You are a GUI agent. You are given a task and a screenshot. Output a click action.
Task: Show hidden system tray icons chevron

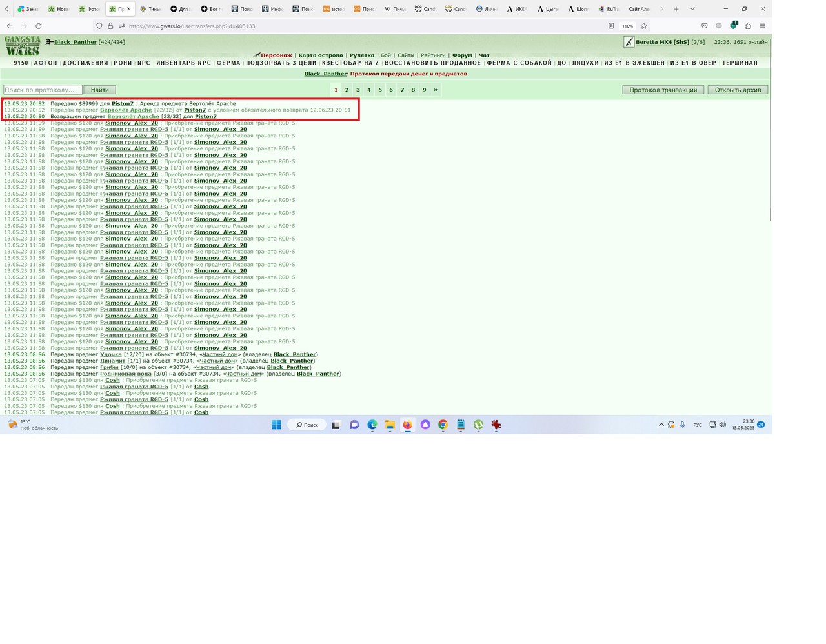pyautogui.click(x=661, y=425)
